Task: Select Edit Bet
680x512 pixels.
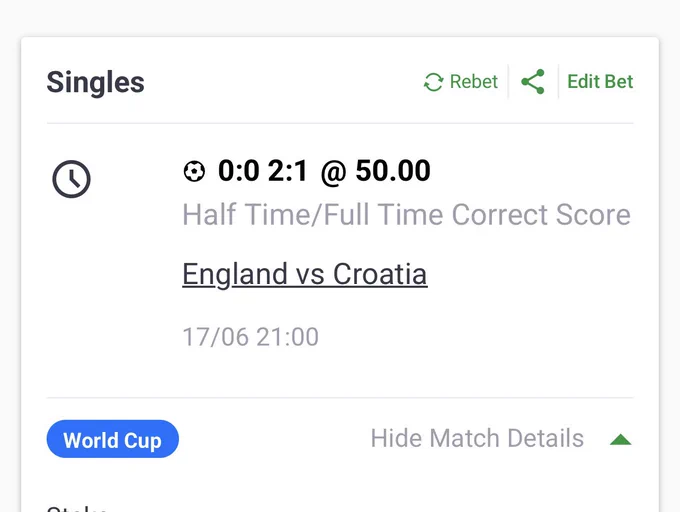Action: 600,82
